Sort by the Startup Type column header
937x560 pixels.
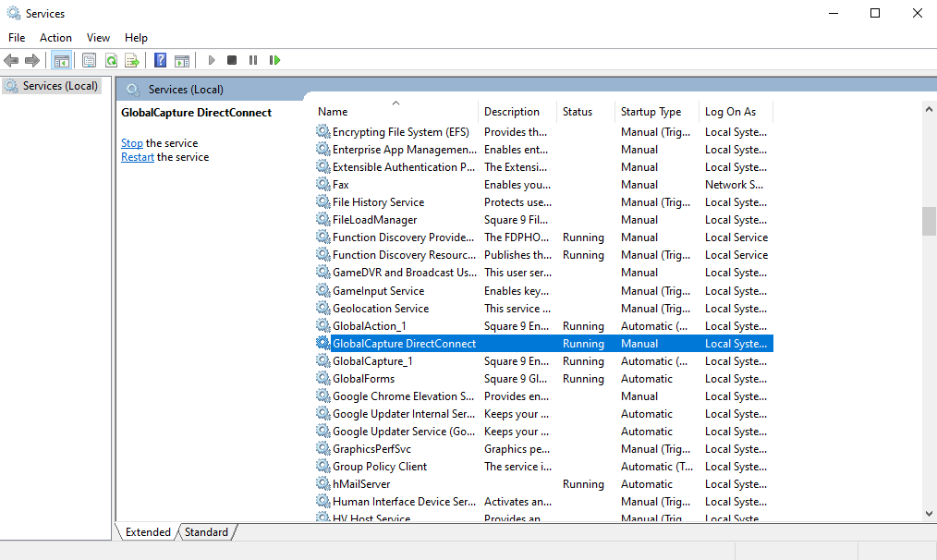point(651,112)
